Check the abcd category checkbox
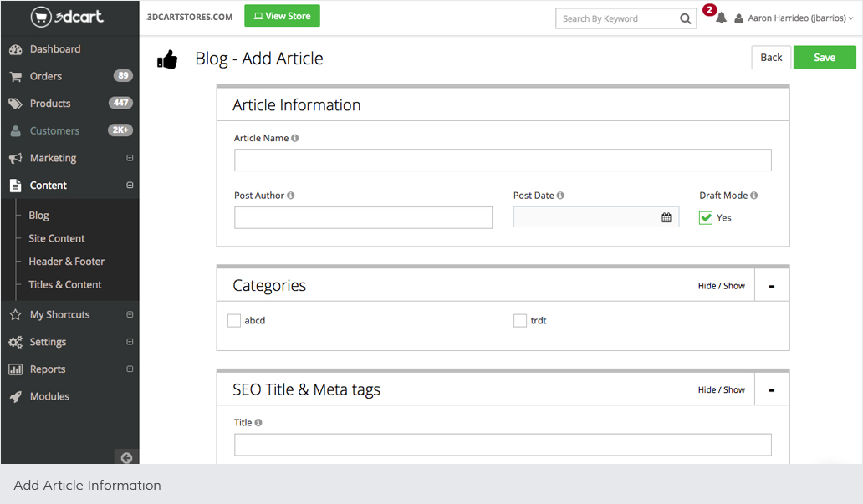 (234, 320)
